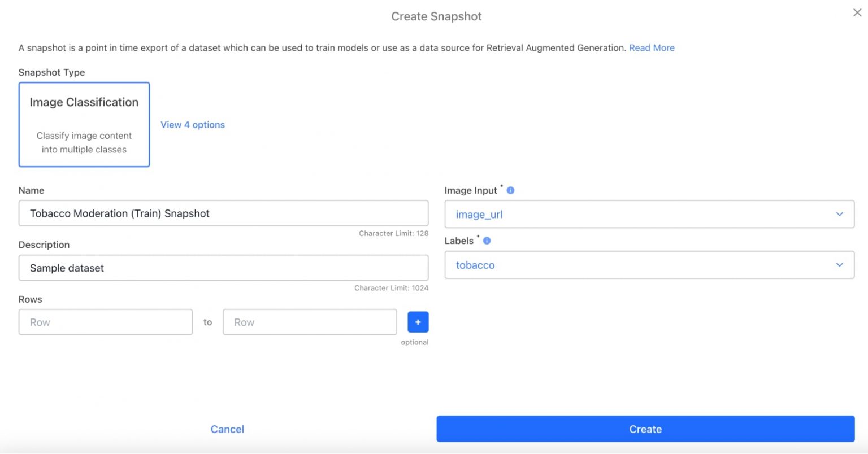This screenshot has height=454, width=868.
Task: Open the image_url Image Input dropdown
Action: click(x=649, y=214)
